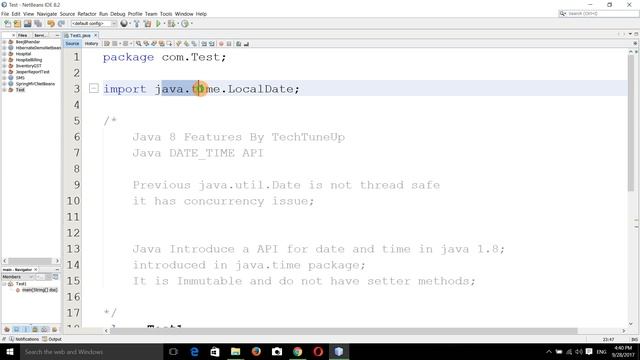The image size is (640, 360).
Task: Open the Debug menu
Action: pos(118,14)
